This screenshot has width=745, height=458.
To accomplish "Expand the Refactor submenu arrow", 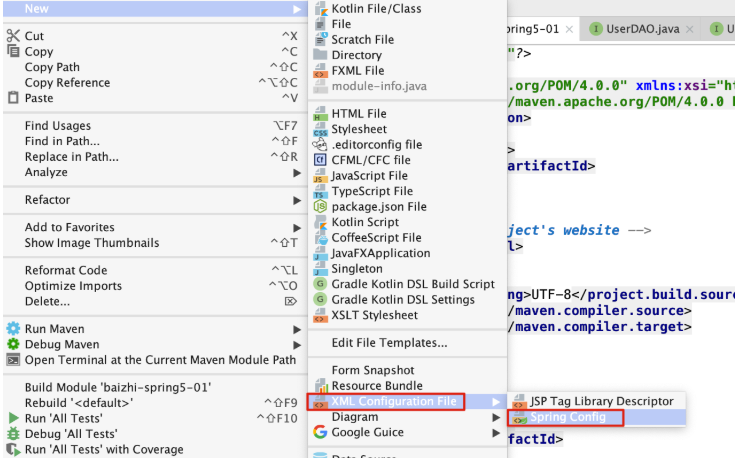I will coord(297,200).
